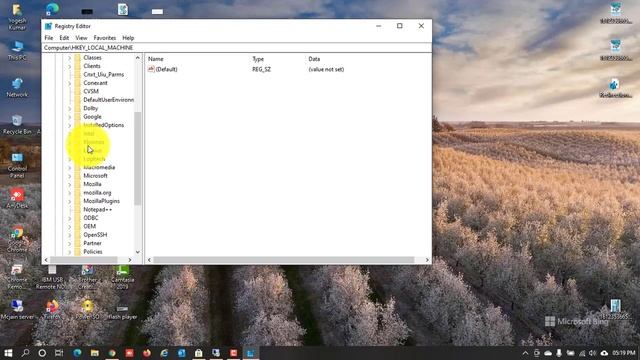Click the taskbar clock showing 05:19 PM
The image size is (640, 360).
[624, 353]
